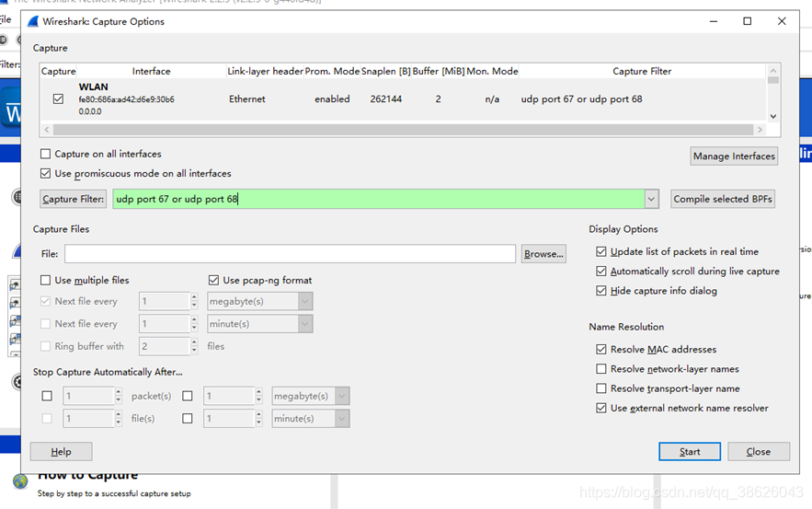Click buffer size value 2 in WLAN row
This screenshot has width=812, height=509.
tap(438, 99)
